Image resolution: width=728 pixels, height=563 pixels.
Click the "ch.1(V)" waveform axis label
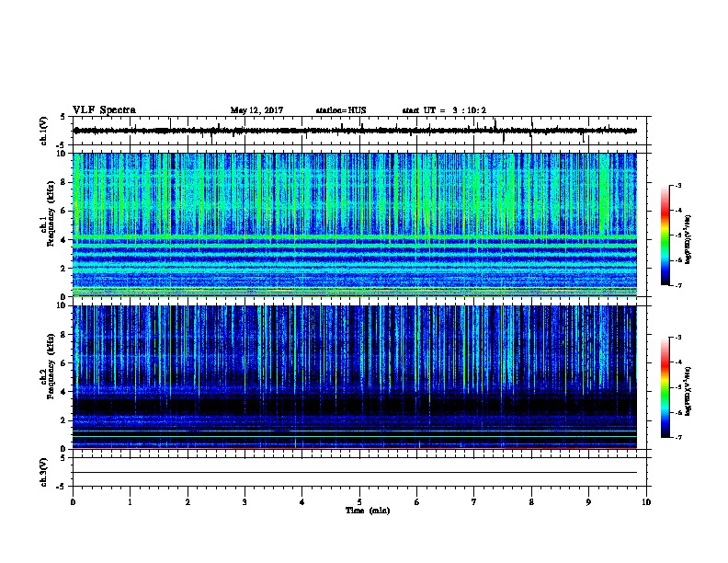(x=44, y=131)
